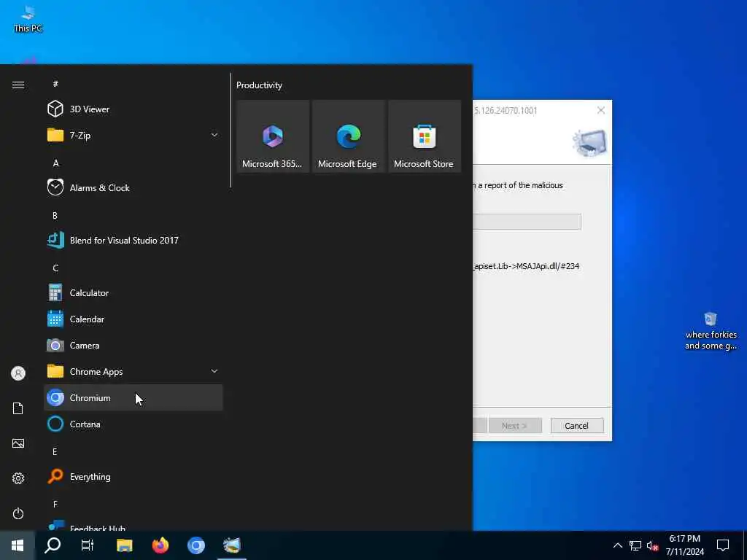Viewport: 747px width, 560px height.
Task: Click the Microsoft 365 tile
Action: coord(273,136)
